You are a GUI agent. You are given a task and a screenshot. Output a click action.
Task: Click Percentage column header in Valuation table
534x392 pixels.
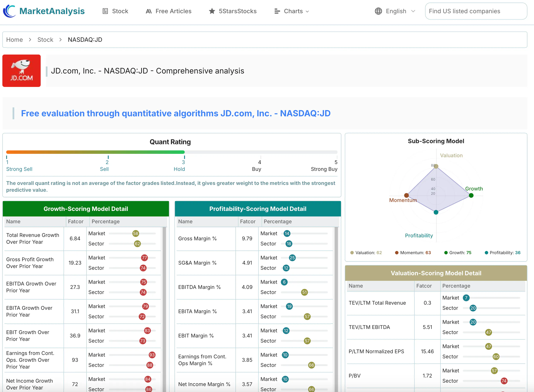click(x=456, y=286)
